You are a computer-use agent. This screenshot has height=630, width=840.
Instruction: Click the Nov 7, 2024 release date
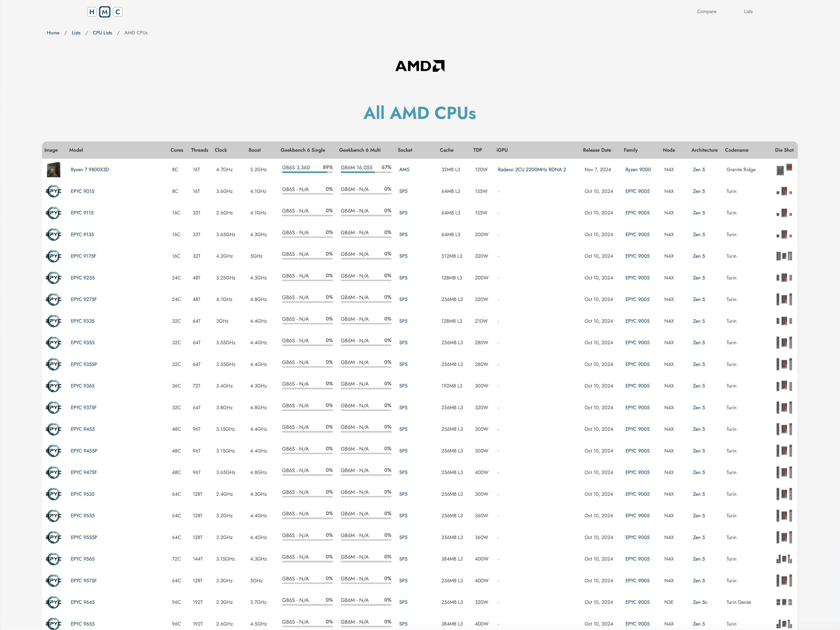click(x=597, y=170)
